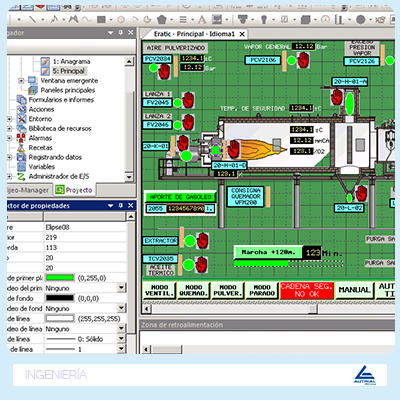
Task: Switch to the Manager tab
Action: [29, 190]
